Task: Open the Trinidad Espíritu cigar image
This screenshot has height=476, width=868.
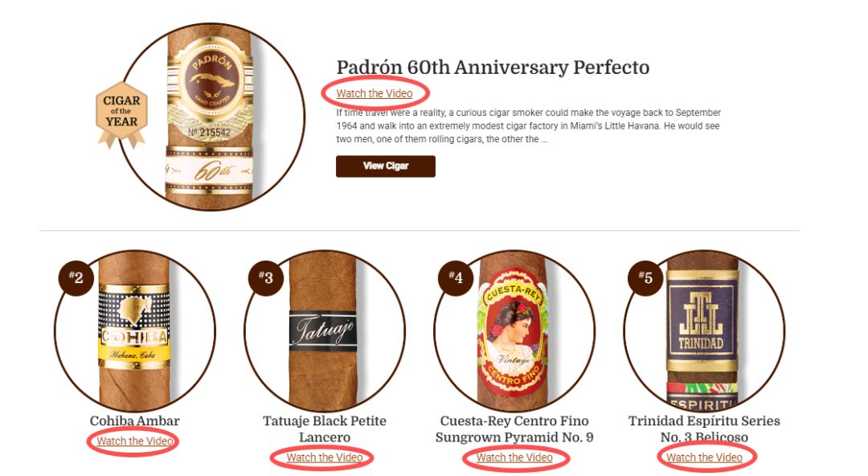Action: point(704,330)
